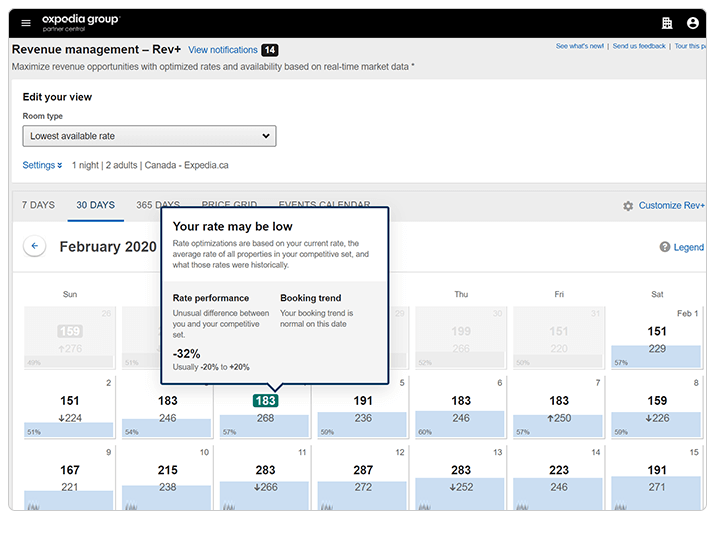Click the blue occupancy bar on February 8
Image resolution: width=716 pixels, height=550 pixels.
656,425
